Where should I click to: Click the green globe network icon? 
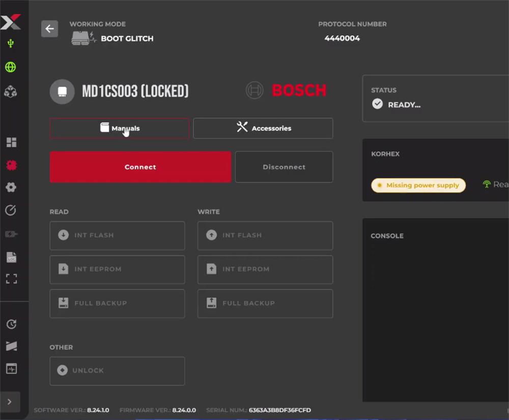coord(10,67)
